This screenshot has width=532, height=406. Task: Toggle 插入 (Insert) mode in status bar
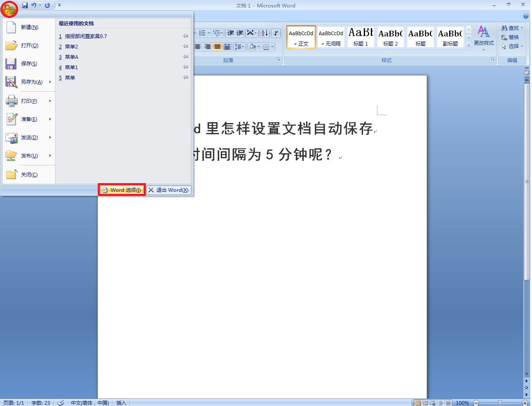[121, 403]
